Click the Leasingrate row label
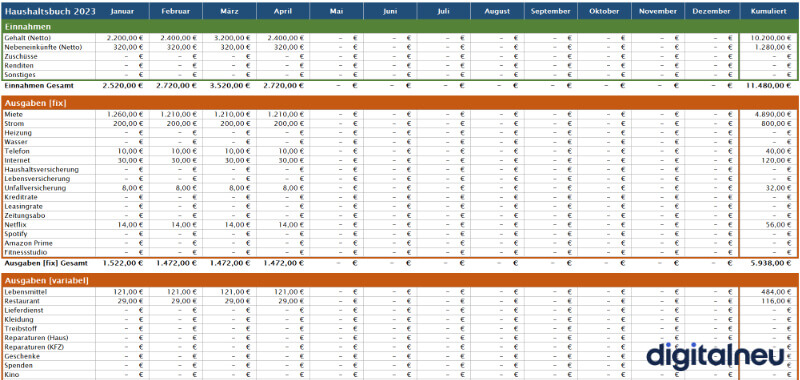This screenshot has height=380, width=800. [x=23, y=206]
